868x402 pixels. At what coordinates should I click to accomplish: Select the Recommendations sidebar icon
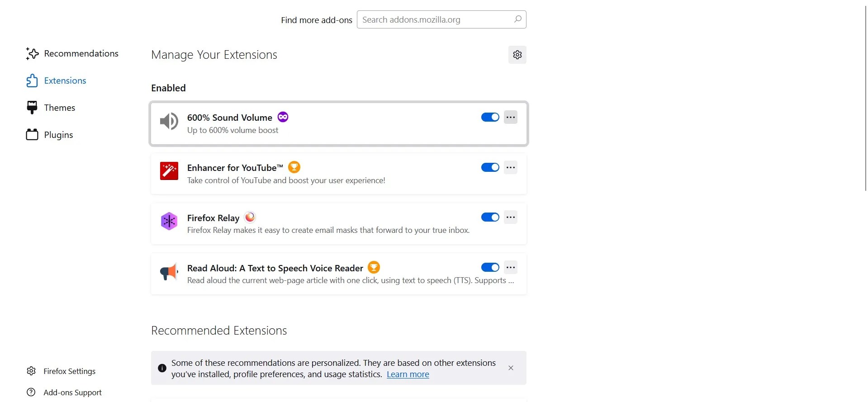pos(32,53)
